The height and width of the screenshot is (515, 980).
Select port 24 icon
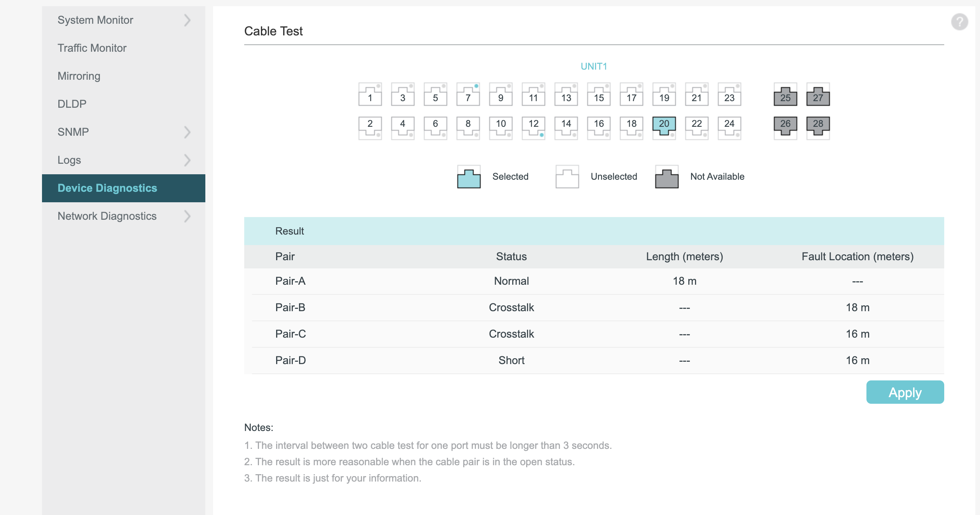pos(729,127)
